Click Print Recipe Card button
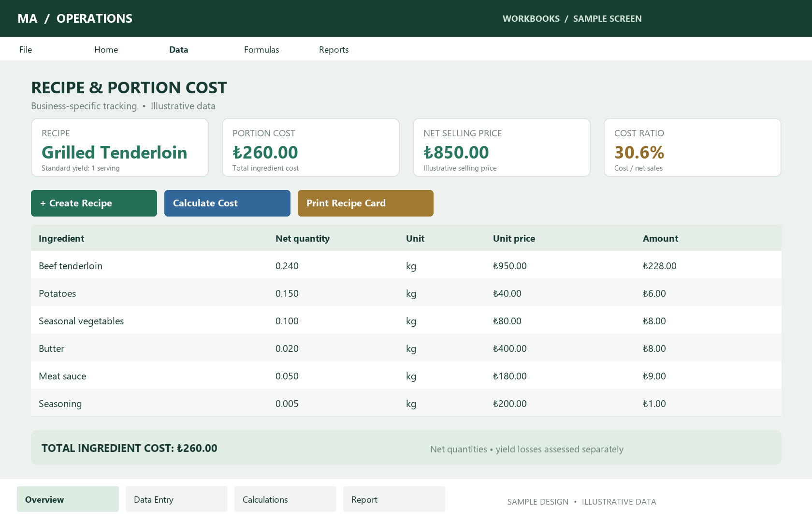This screenshot has width=812, height=522. coord(365,203)
